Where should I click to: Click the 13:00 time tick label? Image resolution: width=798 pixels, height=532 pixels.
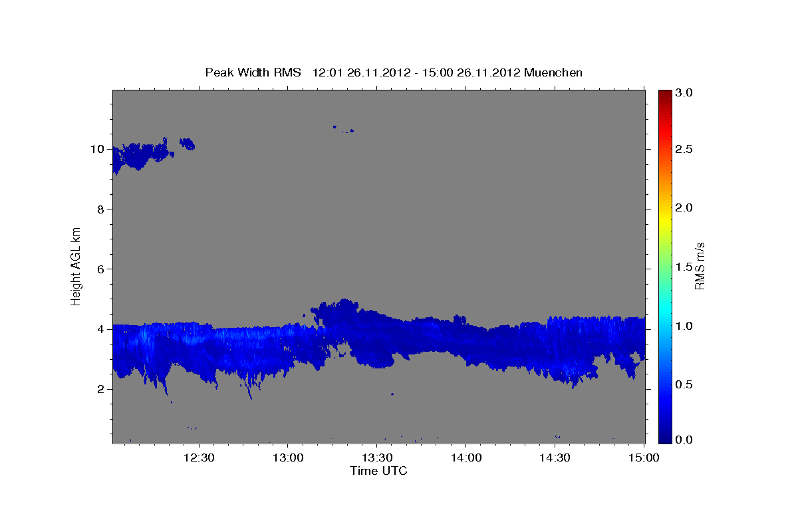pyautogui.click(x=287, y=458)
